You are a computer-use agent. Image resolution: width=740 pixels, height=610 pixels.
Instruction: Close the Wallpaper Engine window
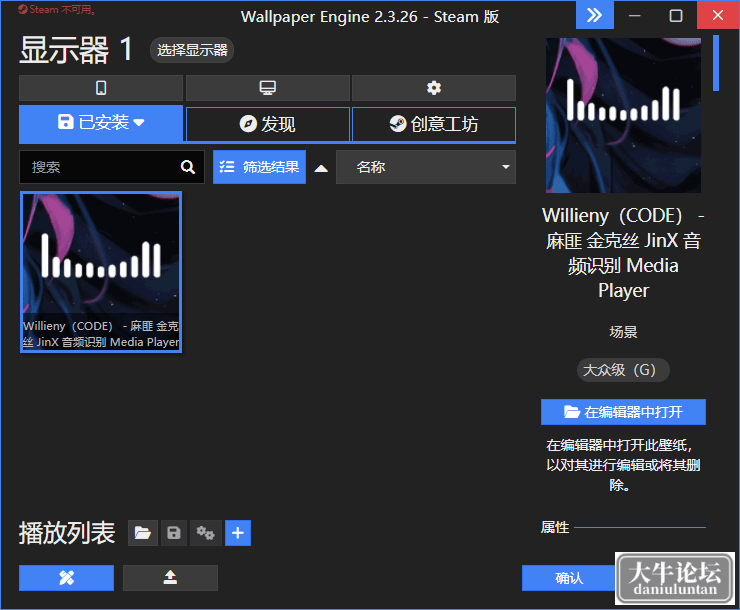coord(718,15)
